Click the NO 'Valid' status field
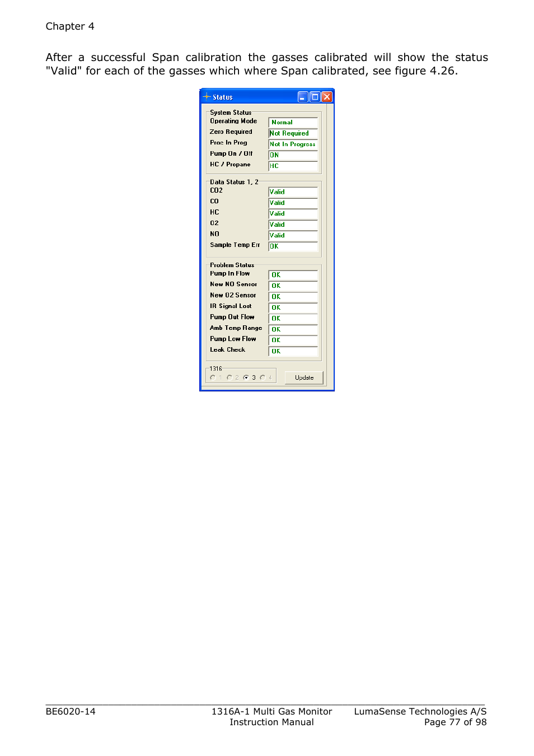 coord(293,235)
